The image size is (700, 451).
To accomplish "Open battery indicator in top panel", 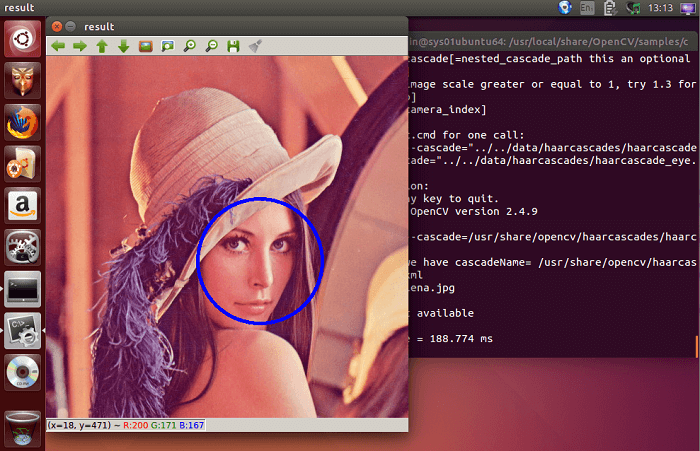I will (x=610, y=8).
